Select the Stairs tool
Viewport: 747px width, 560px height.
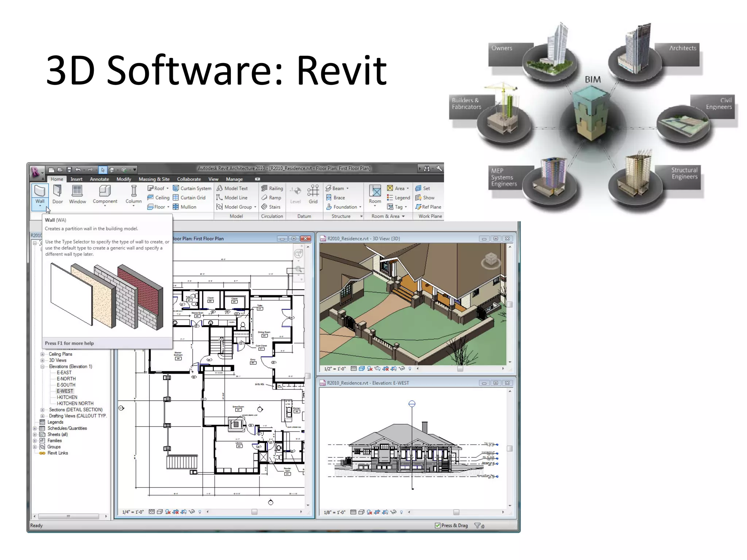tap(271, 207)
